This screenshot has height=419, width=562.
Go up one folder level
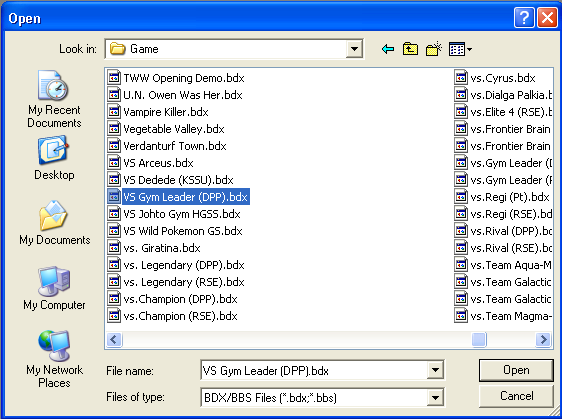[410, 49]
